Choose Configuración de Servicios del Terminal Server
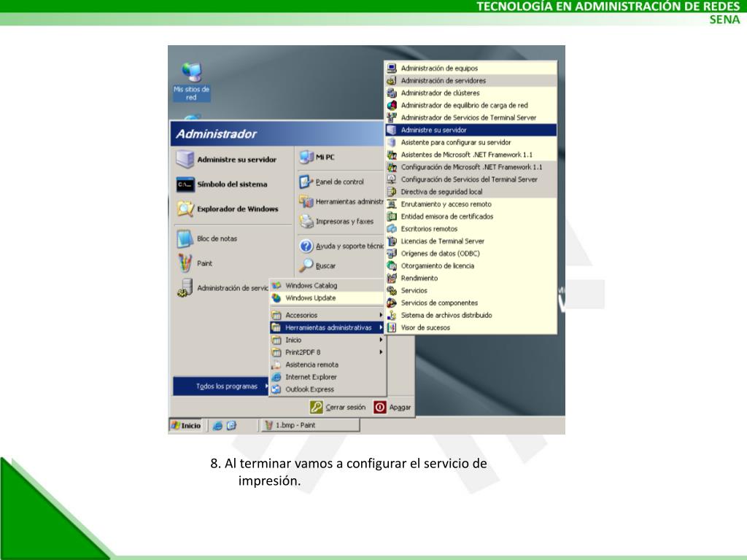The image size is (747, 560). click(471, 179)
